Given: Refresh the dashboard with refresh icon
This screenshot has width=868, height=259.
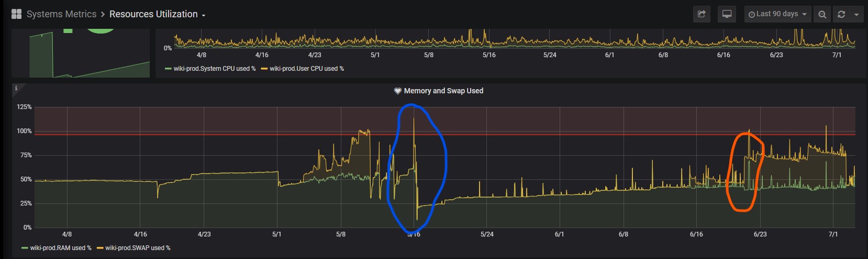Looking at the screenshot, I should point(841,14).
